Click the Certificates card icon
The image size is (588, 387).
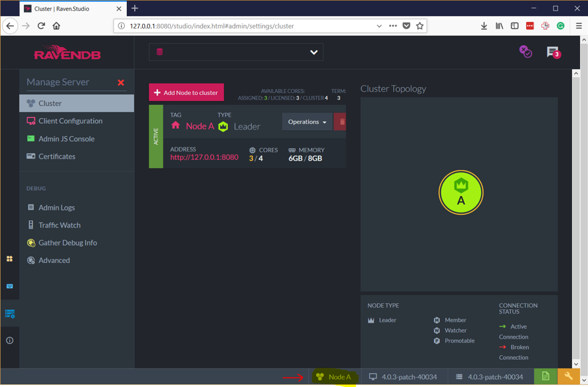click(x=31, y=156)
